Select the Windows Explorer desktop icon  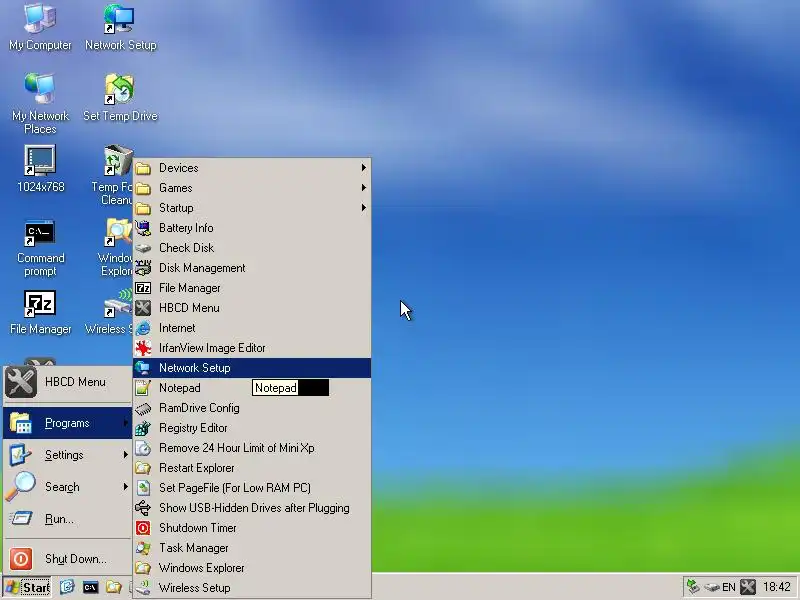pos(117,247)
